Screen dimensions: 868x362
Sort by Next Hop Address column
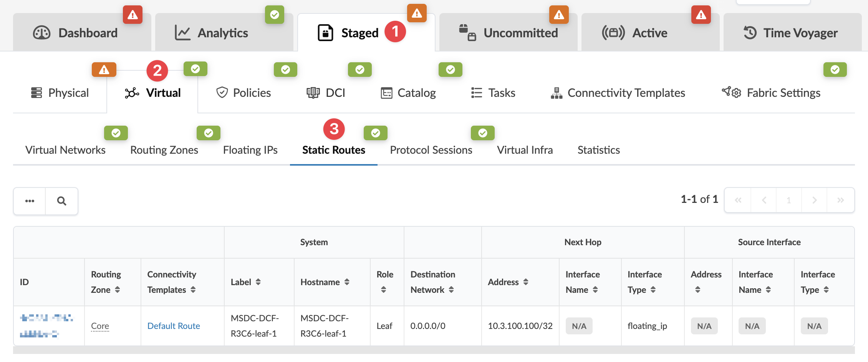(526, 282)
